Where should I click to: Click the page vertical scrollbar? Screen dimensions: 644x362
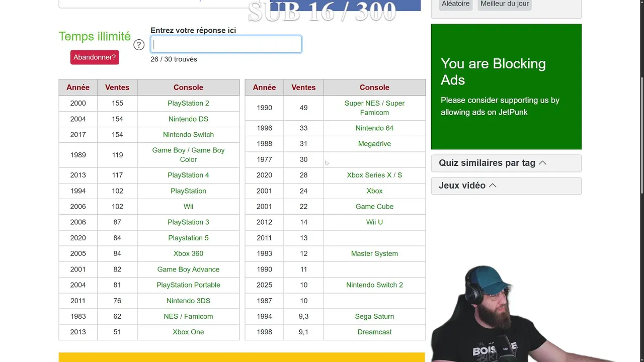coord(642,136)
